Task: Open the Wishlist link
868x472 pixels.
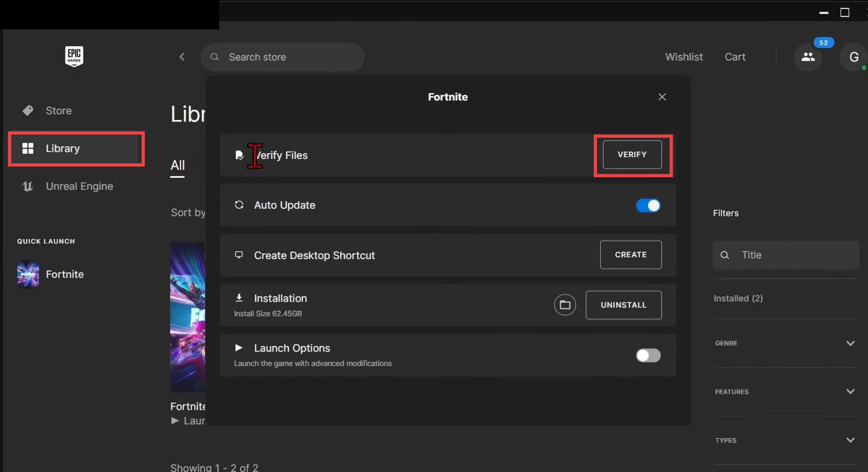Action: pos(684,57)
